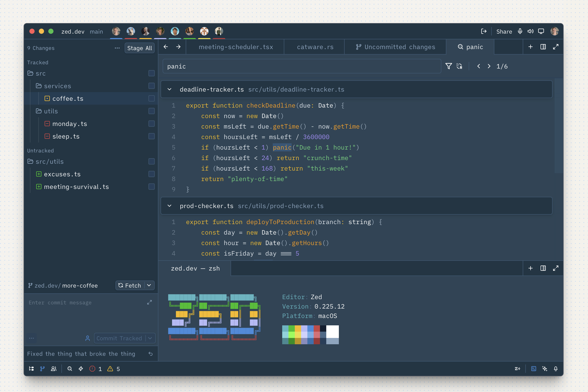Open warning diagnostics showing 5 warnings

click(x=114, y=369)
